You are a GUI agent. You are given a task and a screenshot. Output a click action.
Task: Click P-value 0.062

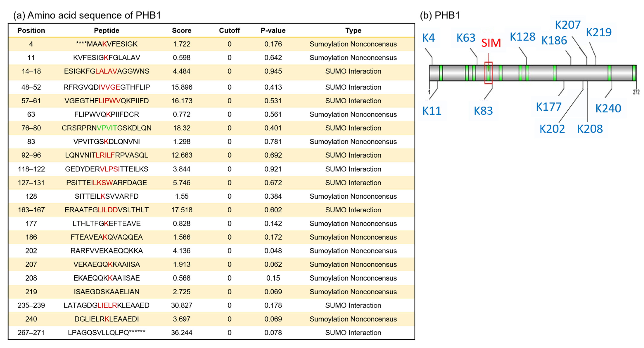tap(273, 264)
